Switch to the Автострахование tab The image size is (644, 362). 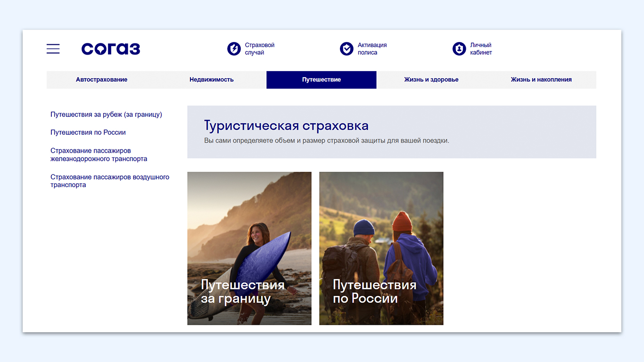101,80
